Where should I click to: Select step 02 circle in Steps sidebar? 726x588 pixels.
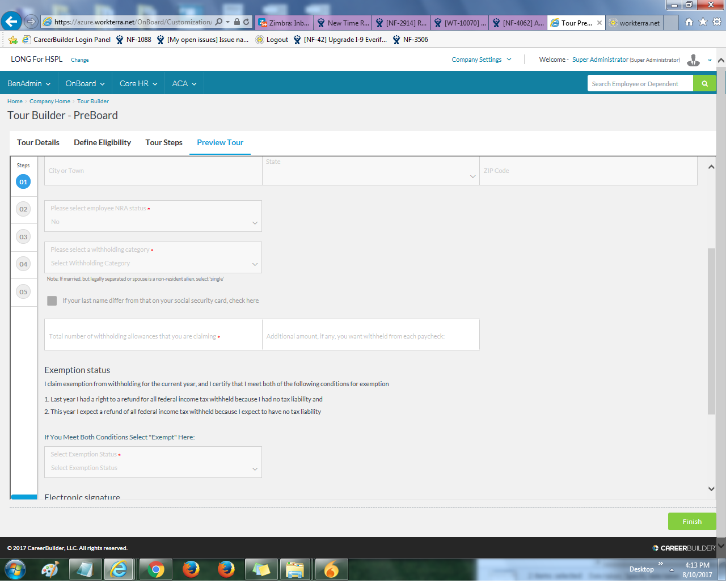23,209
